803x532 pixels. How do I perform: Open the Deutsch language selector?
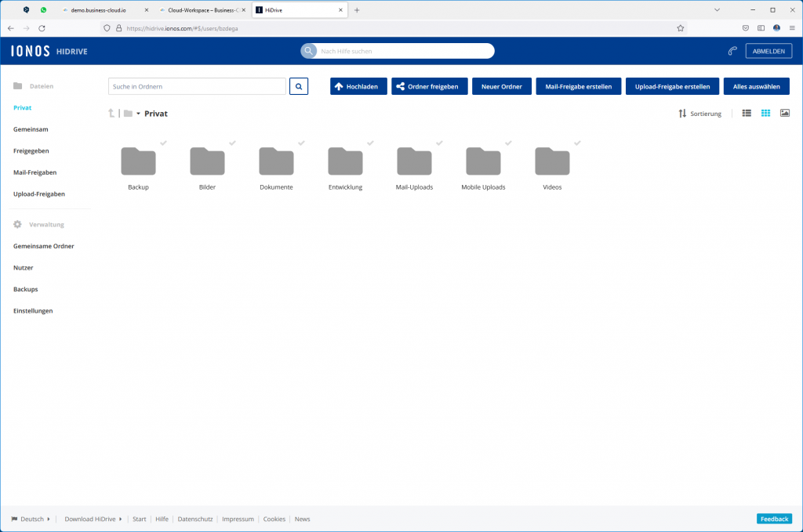point(31,519)
